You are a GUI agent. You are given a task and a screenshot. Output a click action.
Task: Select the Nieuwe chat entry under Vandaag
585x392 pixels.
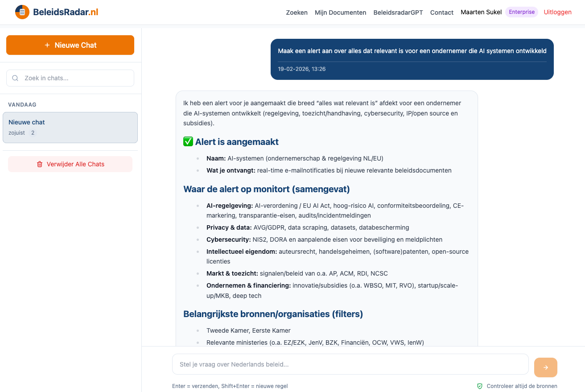coord(70,127)
